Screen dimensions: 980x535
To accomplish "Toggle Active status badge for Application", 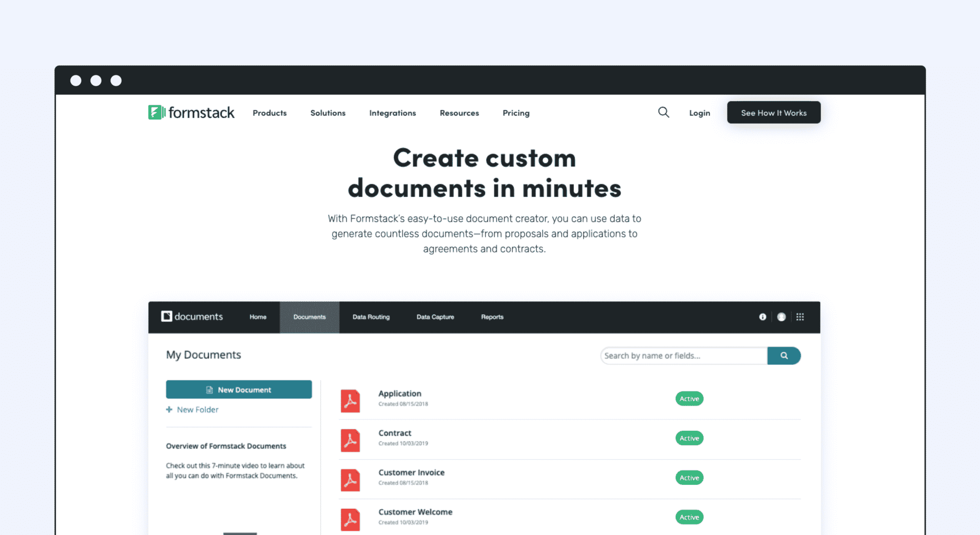I will click(689, 399).
